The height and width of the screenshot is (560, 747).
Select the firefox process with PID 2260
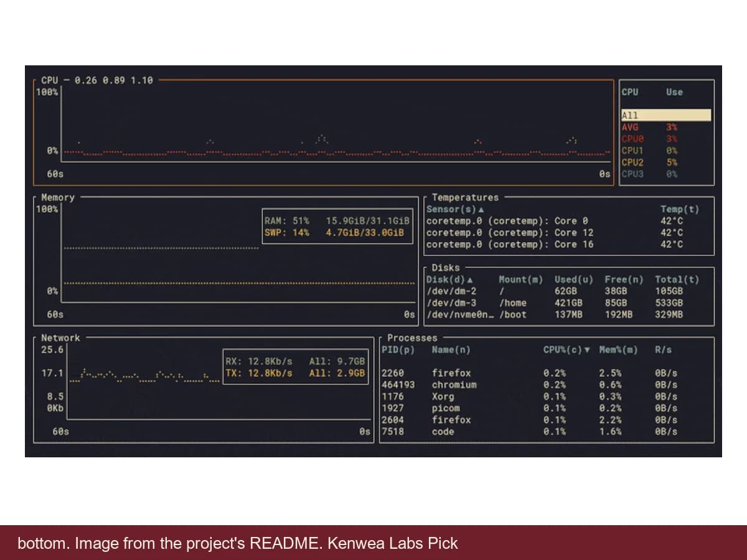(x=547, y=373)
